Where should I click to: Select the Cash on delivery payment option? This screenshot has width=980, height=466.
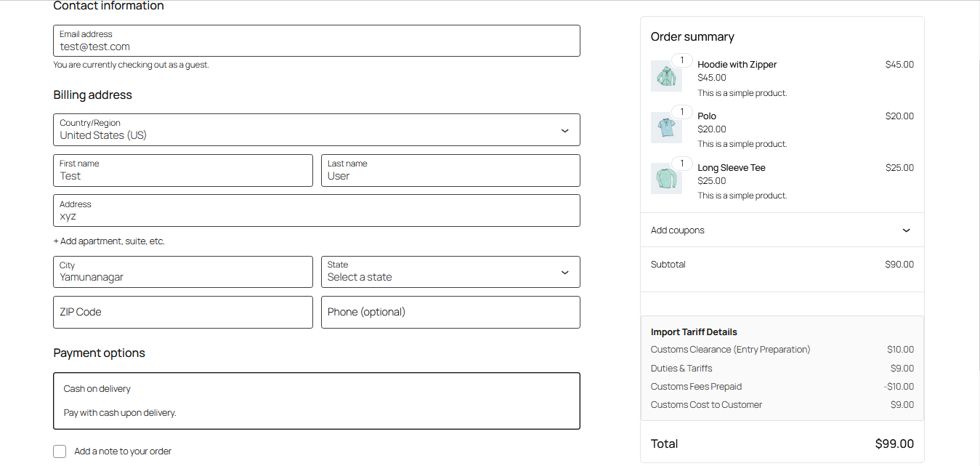[315, 401]
